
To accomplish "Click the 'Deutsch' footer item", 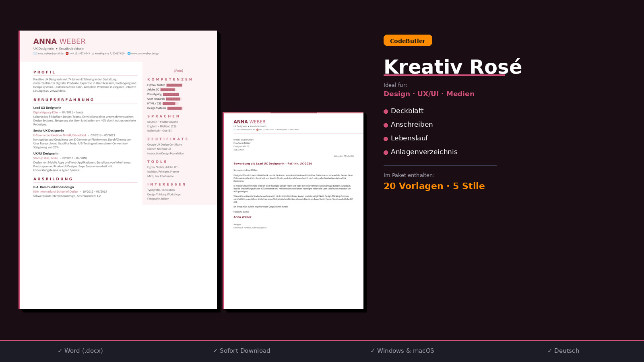I will tap(563, 351).
